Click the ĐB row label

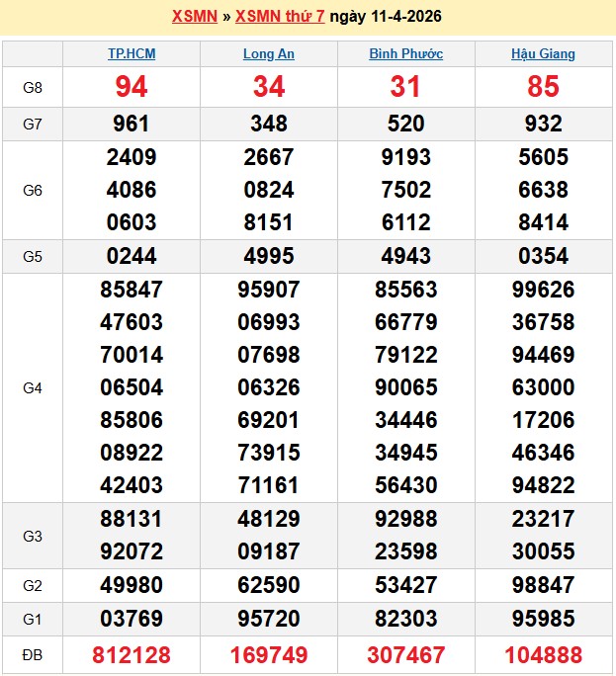tap(33, 654)
